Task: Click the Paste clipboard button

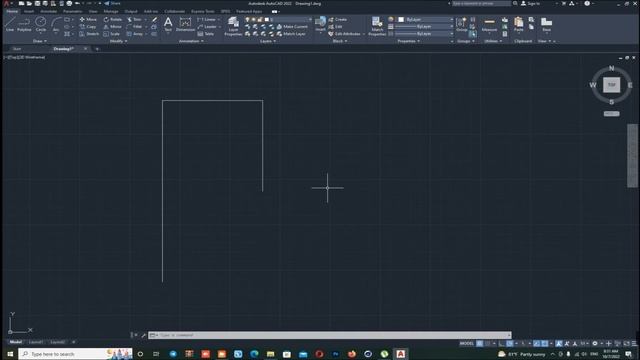Action: click(518, 24)
